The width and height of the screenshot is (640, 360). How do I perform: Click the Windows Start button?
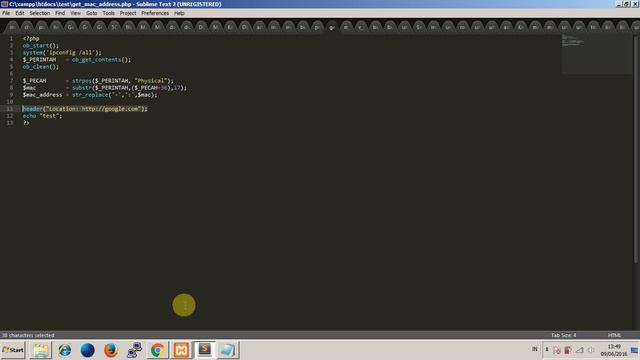[x=13, y=350]
